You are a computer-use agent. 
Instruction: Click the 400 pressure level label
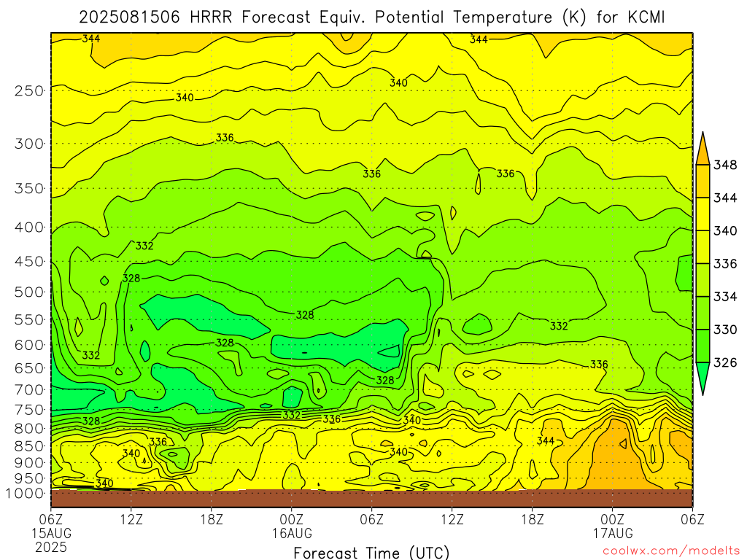[x=29, y=227]
